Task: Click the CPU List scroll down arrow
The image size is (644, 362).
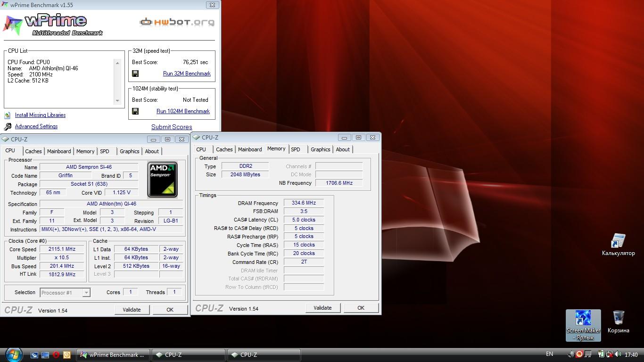Action: point(117,100)
